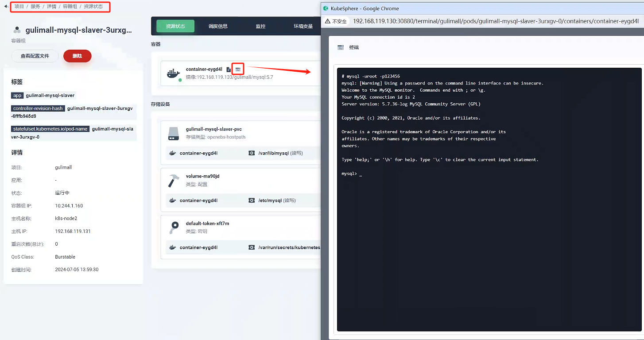Click the hammer icon of volume-ma90jd
The width and height of the screenshot is (644, 340).
(x=174, y=180)
